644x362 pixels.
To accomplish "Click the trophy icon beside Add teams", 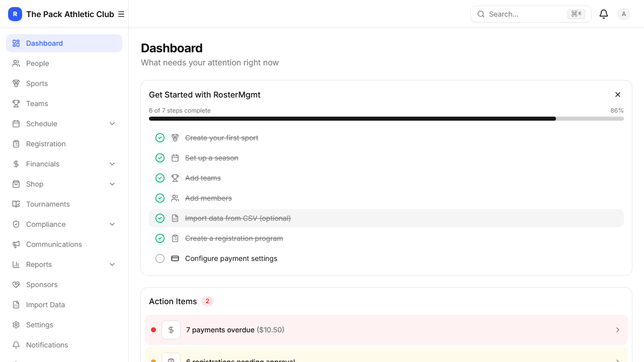I will (x=175, y=178).
